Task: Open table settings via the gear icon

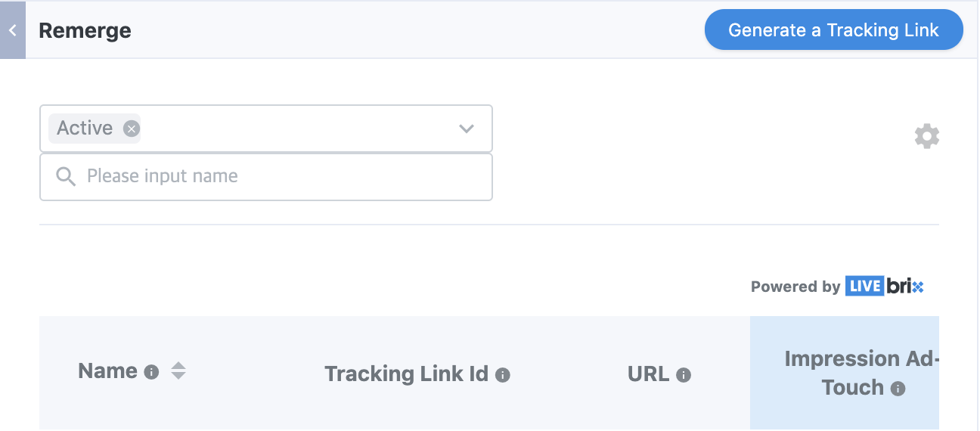Action: 927,137
